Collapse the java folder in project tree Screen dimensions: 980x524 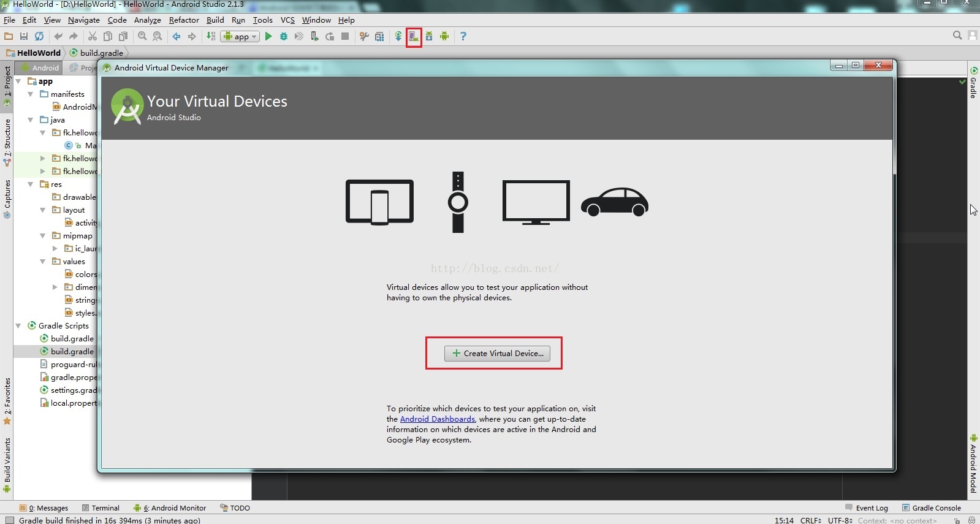coord(31,120)
